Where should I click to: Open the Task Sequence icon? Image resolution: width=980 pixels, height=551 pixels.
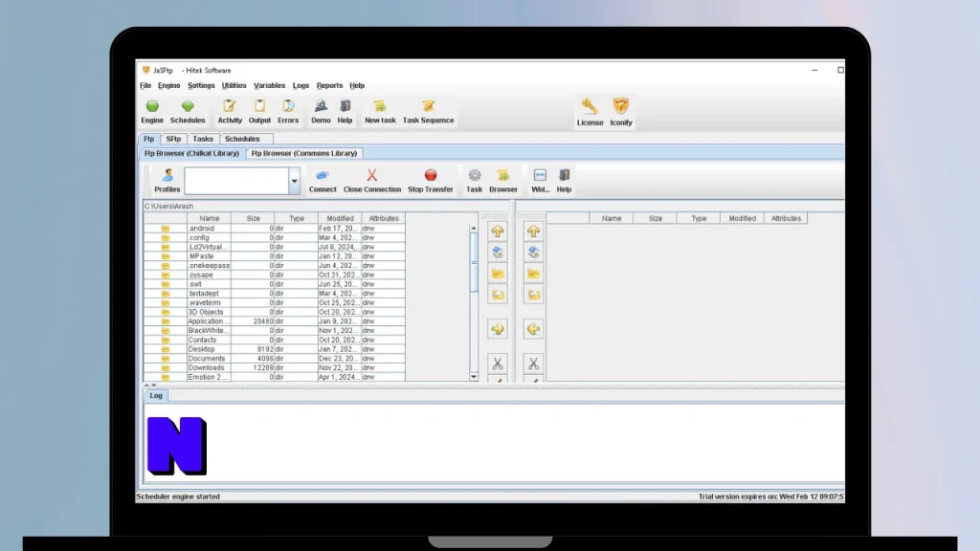(428, 106)
